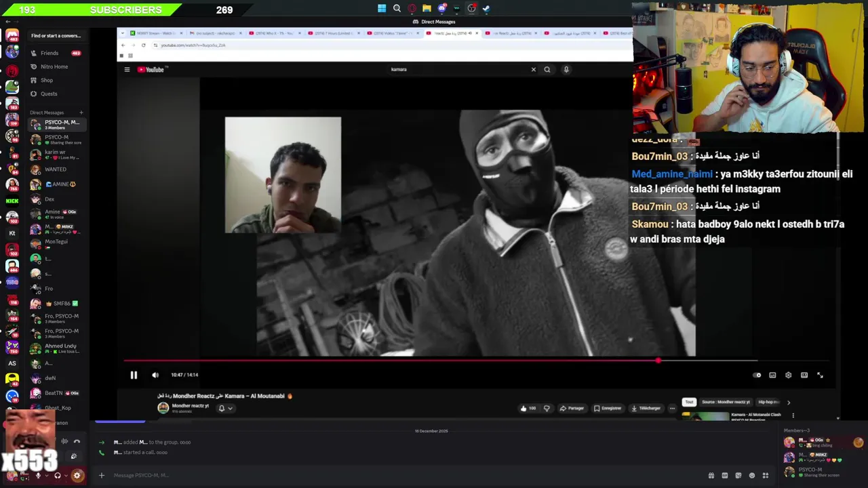The width and height of the screenshot is (868, 488).
Task: Disconnect from the Discord call
Action: pyautogui.click(x=77, y=441)
